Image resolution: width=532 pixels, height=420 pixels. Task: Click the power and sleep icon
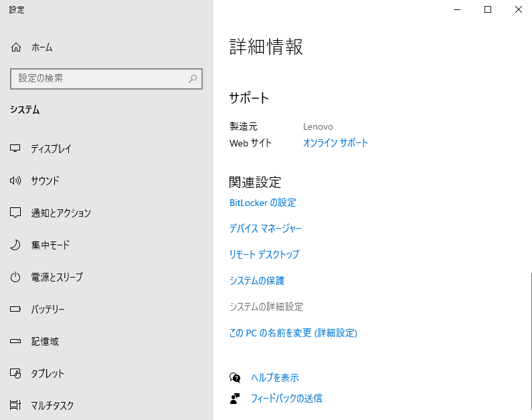click(x=15, y=277)
